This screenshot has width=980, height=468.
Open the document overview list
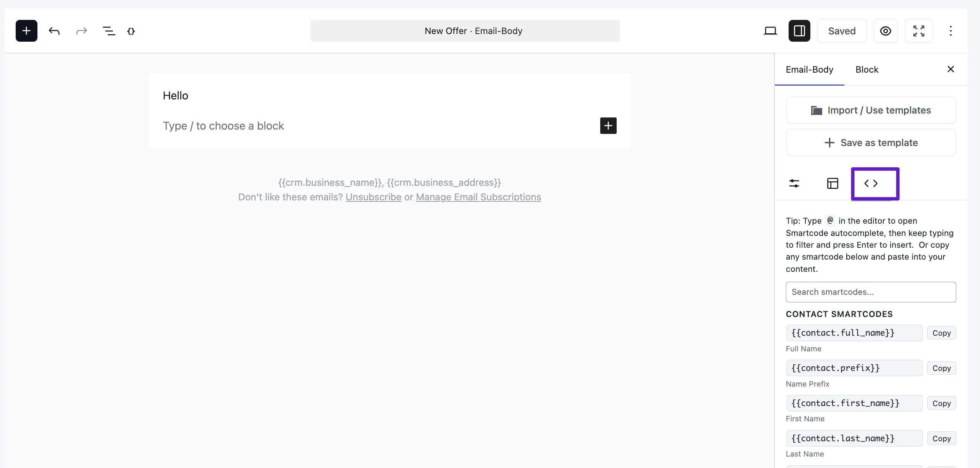pos(109,31)
